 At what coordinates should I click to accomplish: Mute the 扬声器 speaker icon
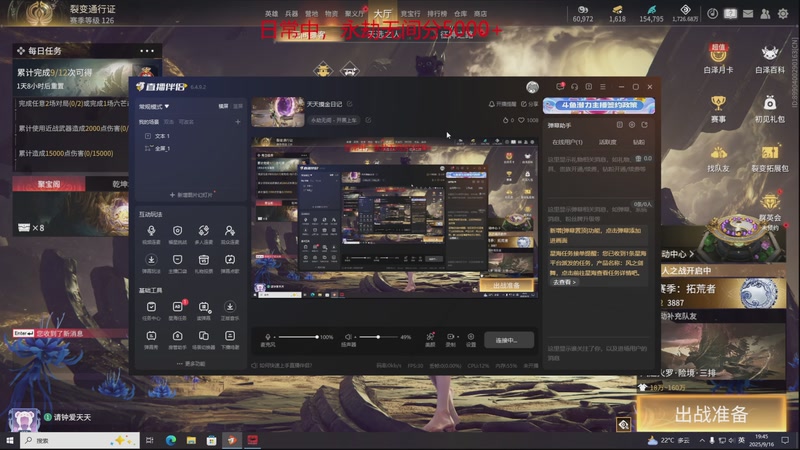pyautogui.click(x=347, y=337)
